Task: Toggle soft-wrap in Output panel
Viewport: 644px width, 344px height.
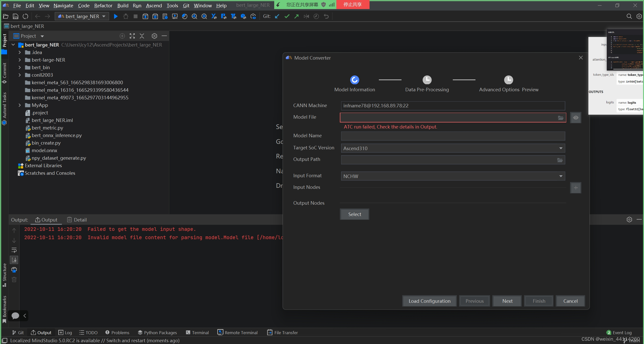Action: [x=14, y=250]
